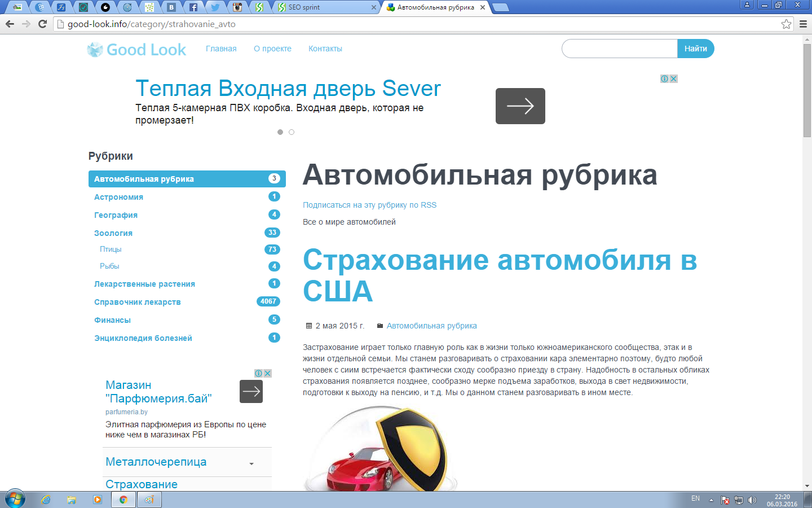The height and width of the screenshot is (508, 812).
Task: Click the page vertical scrollbar thumb
Action: click(807, 90)
